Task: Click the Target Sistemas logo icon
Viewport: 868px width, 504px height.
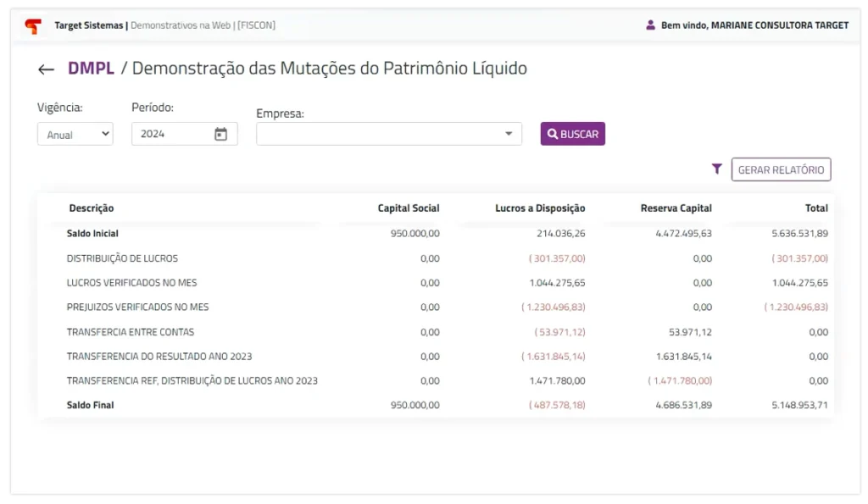Action: point(33,25)
